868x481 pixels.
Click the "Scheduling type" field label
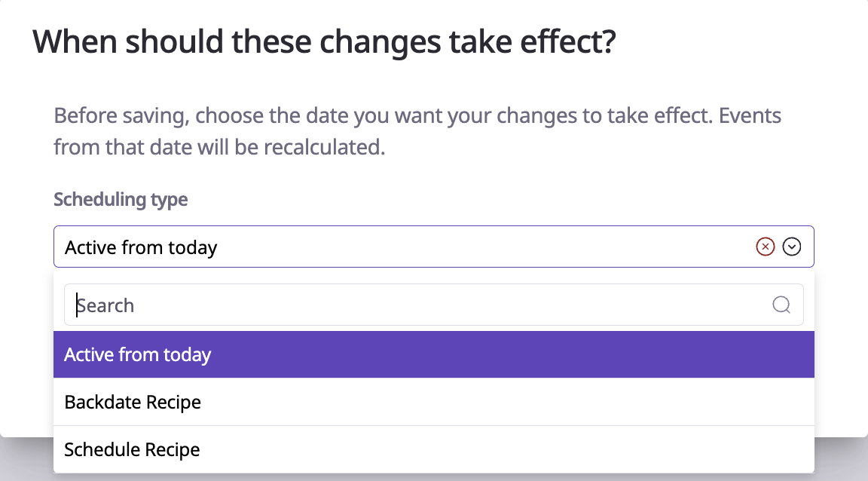coord(121,200)
